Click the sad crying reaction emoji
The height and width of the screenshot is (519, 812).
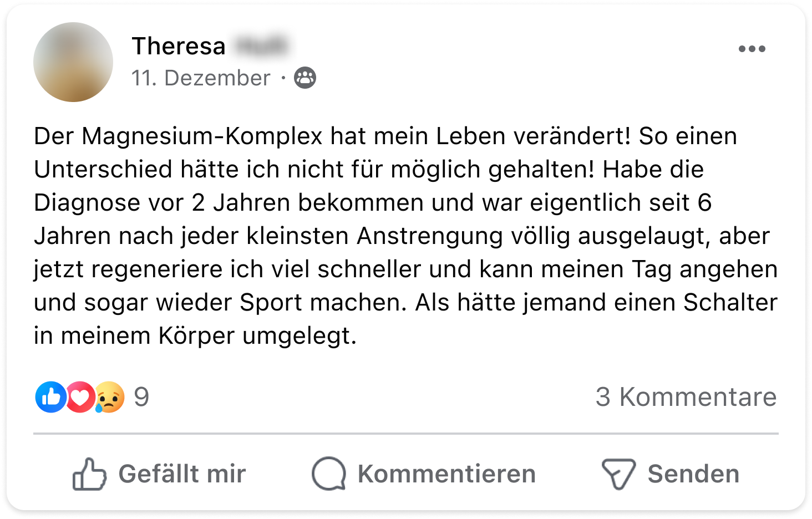click(x=109, y=397)
